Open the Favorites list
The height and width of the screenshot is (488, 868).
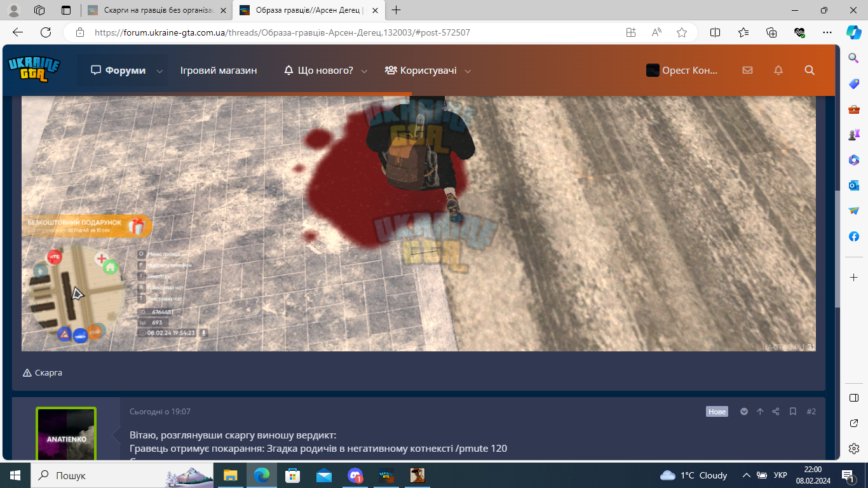[743, 32]
